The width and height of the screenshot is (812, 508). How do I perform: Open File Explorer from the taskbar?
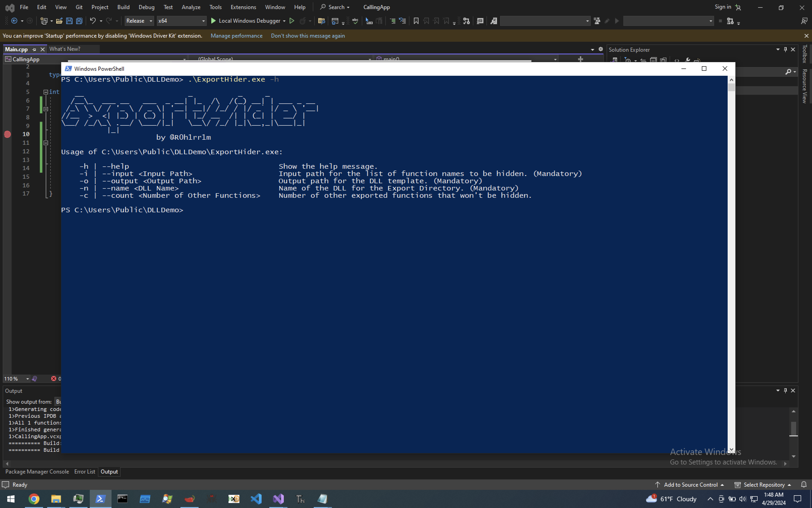pyautogui.click(x=56, y=499)
